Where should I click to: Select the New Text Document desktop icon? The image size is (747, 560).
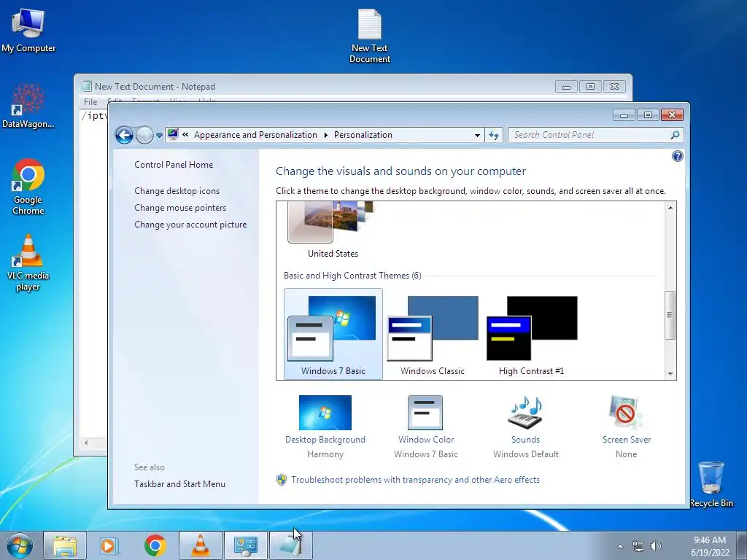(x=370, y=36)
